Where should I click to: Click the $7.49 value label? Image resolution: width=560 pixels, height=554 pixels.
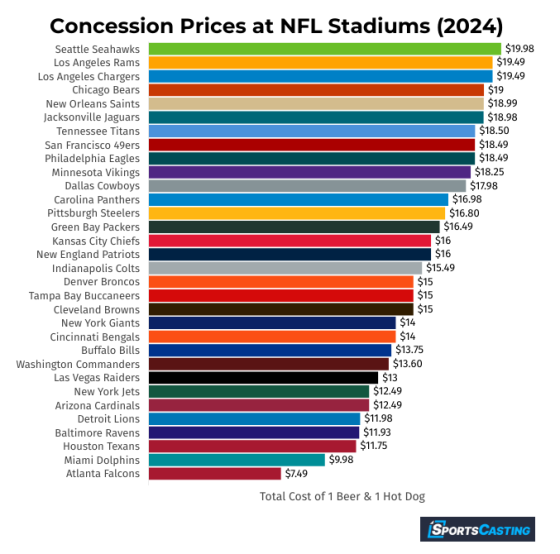296,474
